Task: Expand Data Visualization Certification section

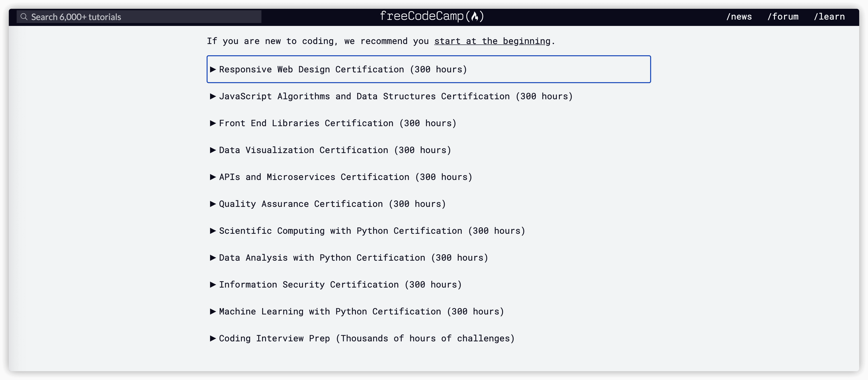Action: [x=335, y=150]
